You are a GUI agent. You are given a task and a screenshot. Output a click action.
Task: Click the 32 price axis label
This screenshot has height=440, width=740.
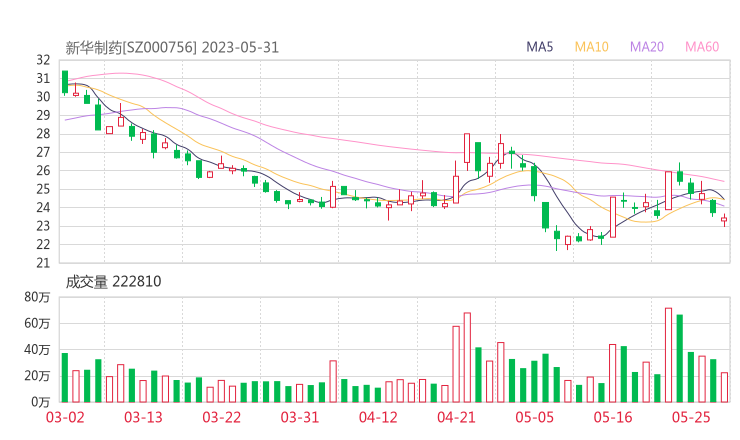pyautogui.click(x=43, y=60)
